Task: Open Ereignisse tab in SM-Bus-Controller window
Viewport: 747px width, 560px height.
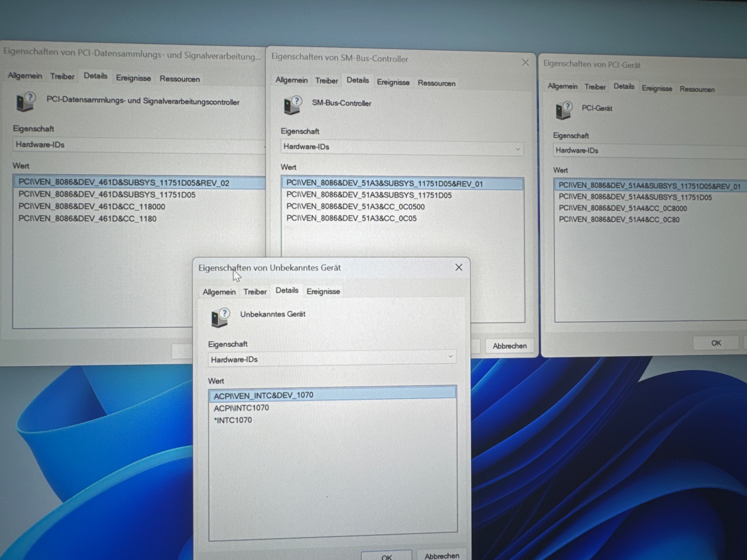Action: pos(393,82)
